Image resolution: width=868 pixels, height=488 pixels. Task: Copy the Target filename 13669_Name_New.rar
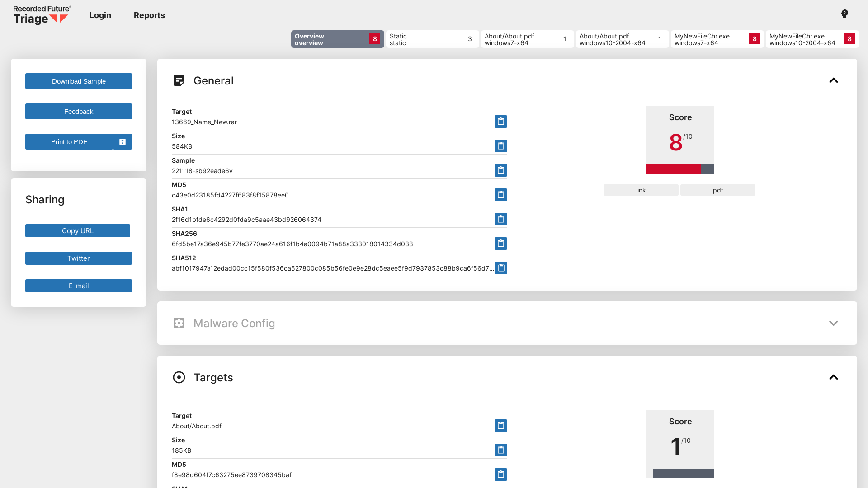[500, 121]
